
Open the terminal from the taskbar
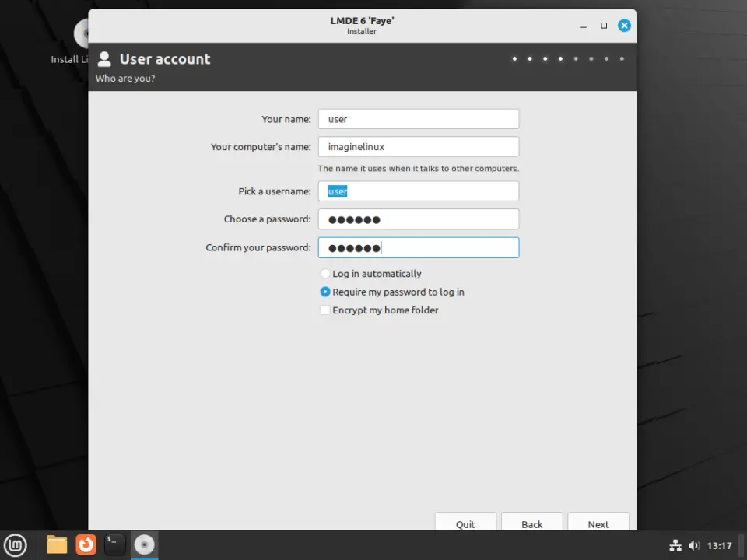tap(114, 545)
